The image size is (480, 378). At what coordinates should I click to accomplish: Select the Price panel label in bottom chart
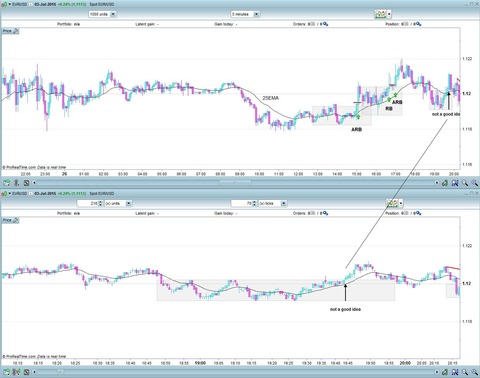click(7, 220)
